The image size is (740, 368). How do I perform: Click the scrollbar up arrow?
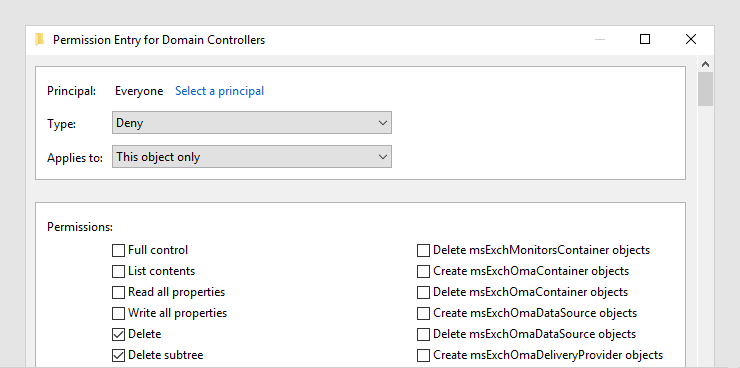tap(706, 64)
